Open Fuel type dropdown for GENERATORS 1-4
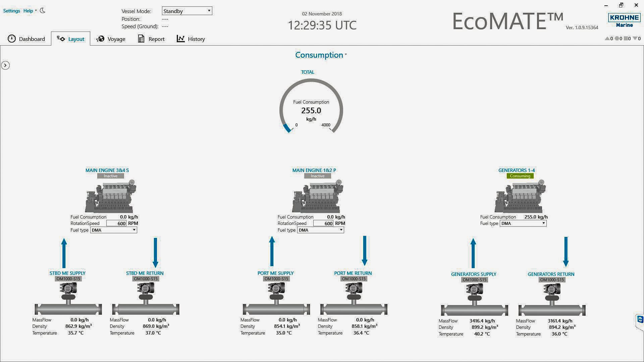 pyautogui.click(x=523, y=223)
